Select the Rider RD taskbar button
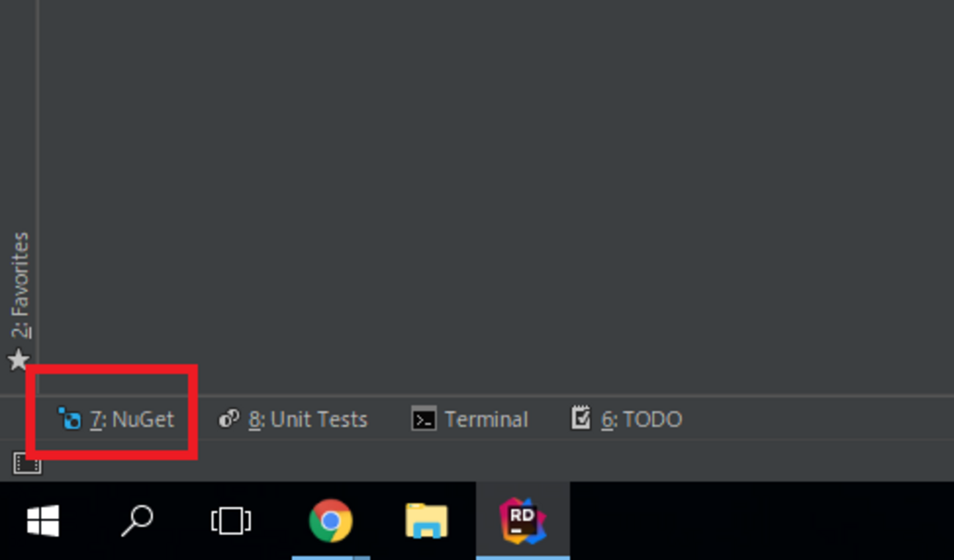Image resolution: width=954 pixels, height=560 pixels. (x=523, y=521)
